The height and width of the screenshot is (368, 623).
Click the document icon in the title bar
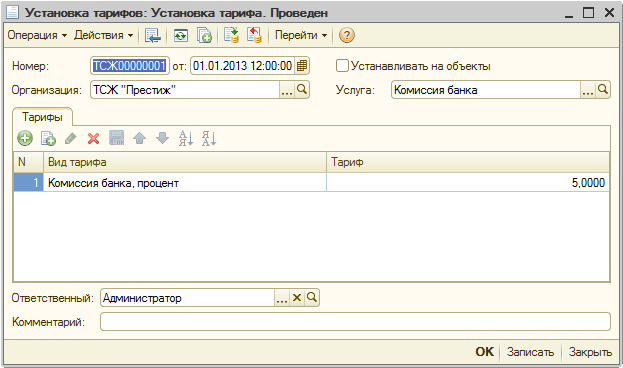click(13, 13)
